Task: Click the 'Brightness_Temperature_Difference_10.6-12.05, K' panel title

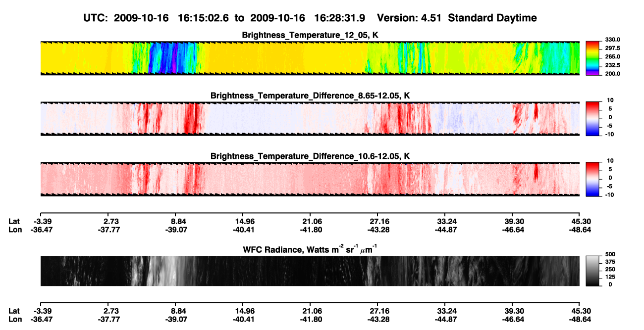Action: [x=310, y=156]
